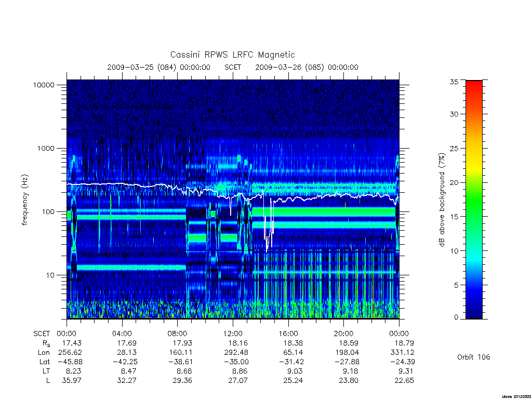
Task: Click longitude value 292.48
Action: tap(236, 353)
